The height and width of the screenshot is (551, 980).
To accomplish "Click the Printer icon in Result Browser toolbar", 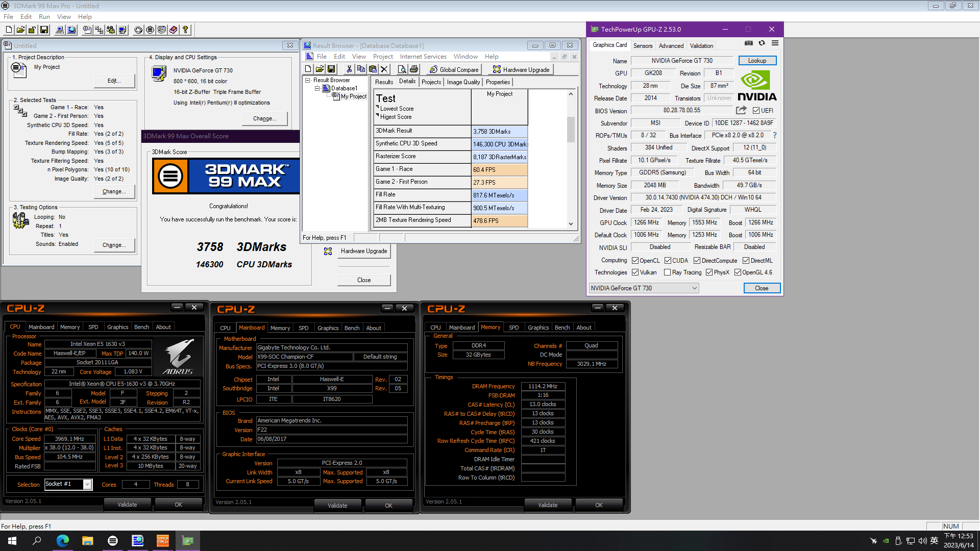I will pos(413,69).
